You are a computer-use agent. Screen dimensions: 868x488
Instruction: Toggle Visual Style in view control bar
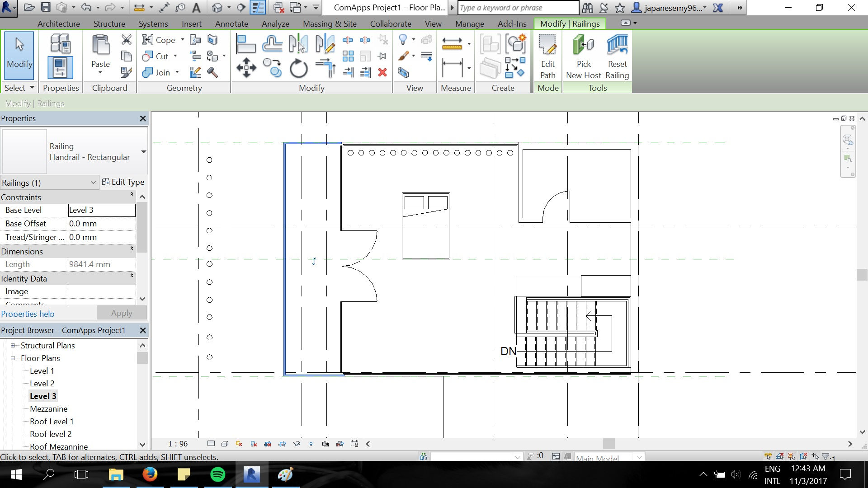[x=225, y=444]
